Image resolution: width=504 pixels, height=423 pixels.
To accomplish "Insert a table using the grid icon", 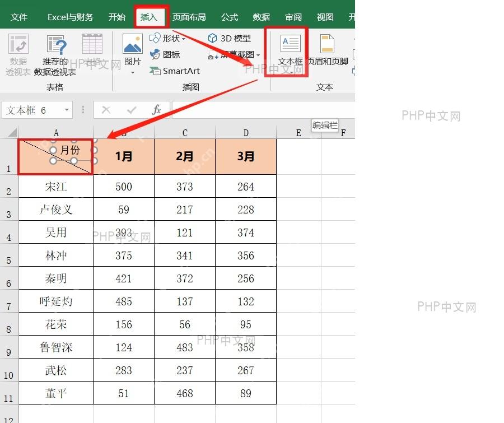I will pyautogui.click(x=92, y=44).
